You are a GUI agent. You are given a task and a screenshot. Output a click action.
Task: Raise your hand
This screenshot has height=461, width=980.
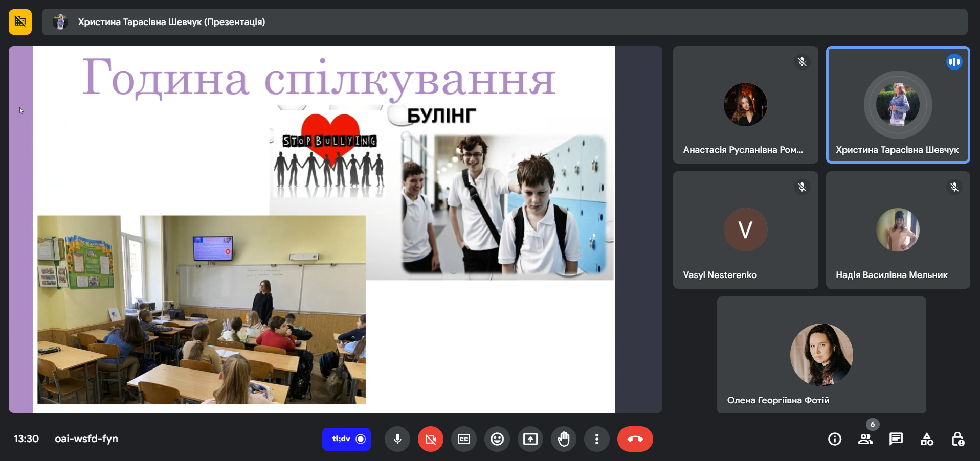tap(564, 439)
